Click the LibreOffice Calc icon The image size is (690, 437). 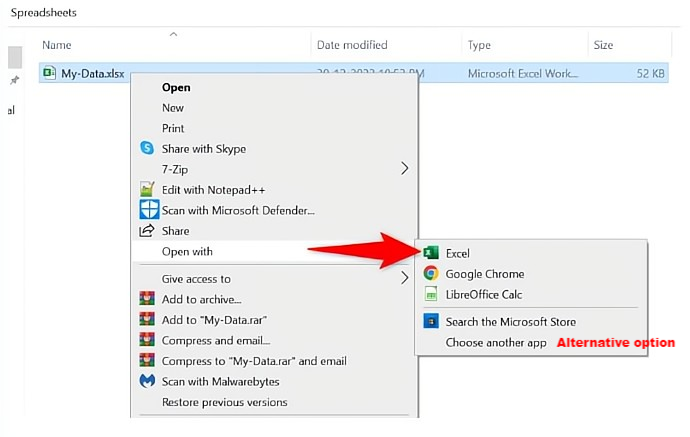pyautogui.click(x=431, y=295)
